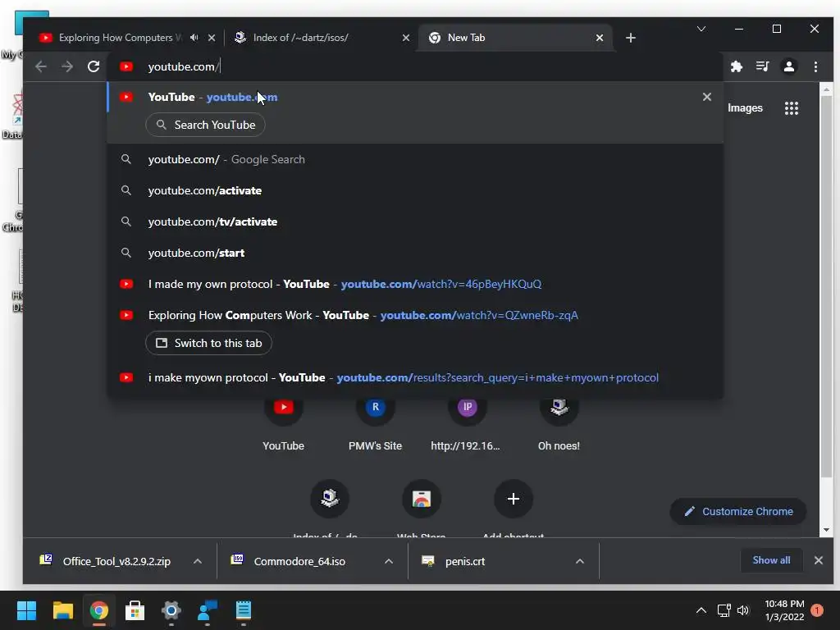
Task: Open File Explorer from taskbar
Action: [62, 610]
